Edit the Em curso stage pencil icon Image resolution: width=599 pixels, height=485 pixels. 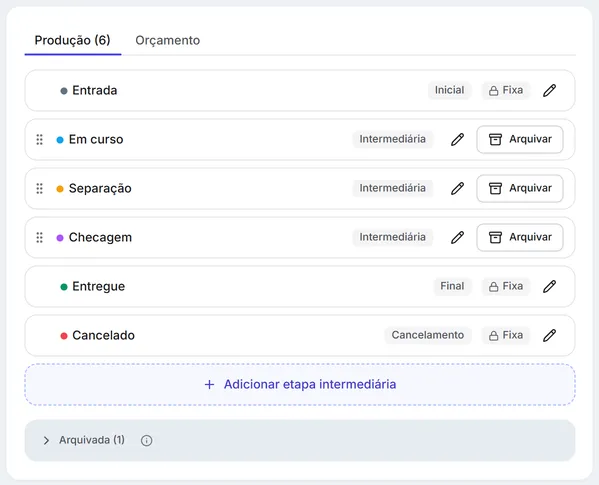[x=457, y=139]
